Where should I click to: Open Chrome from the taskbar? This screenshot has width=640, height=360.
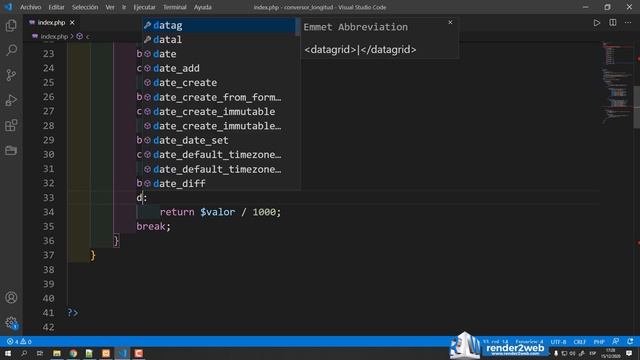73,353
